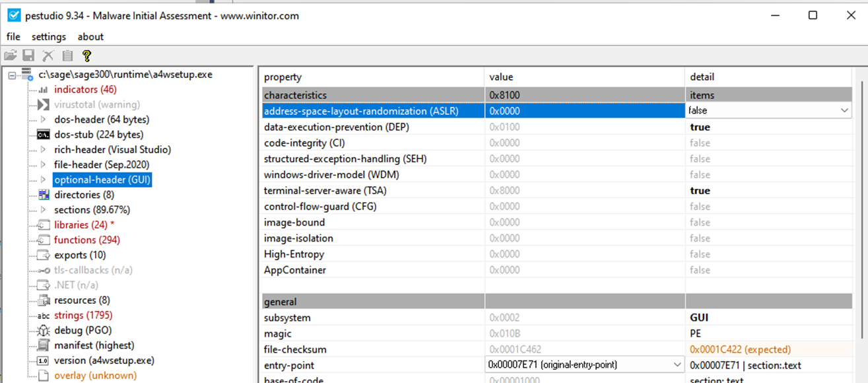This screenshot has width=868, height=383.
Task: Click the open file toolbar icon
Action: tap(11, 56)
